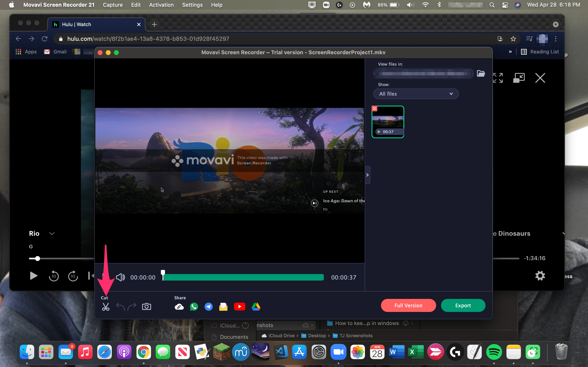The height and width of the screenshot is (367, 588).
Task: Share via email envelope icon
Action: click(223, 307)
